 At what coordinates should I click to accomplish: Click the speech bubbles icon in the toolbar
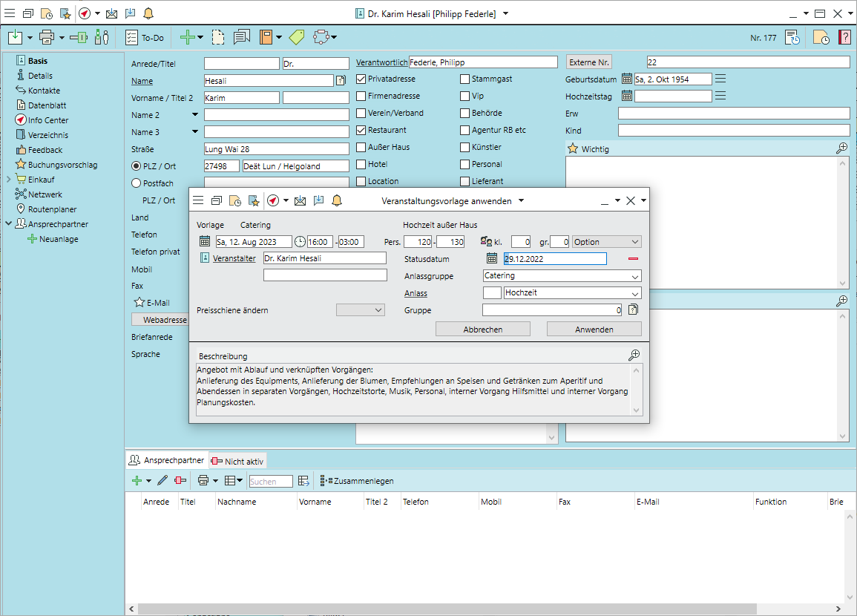[x=242, y=37]
